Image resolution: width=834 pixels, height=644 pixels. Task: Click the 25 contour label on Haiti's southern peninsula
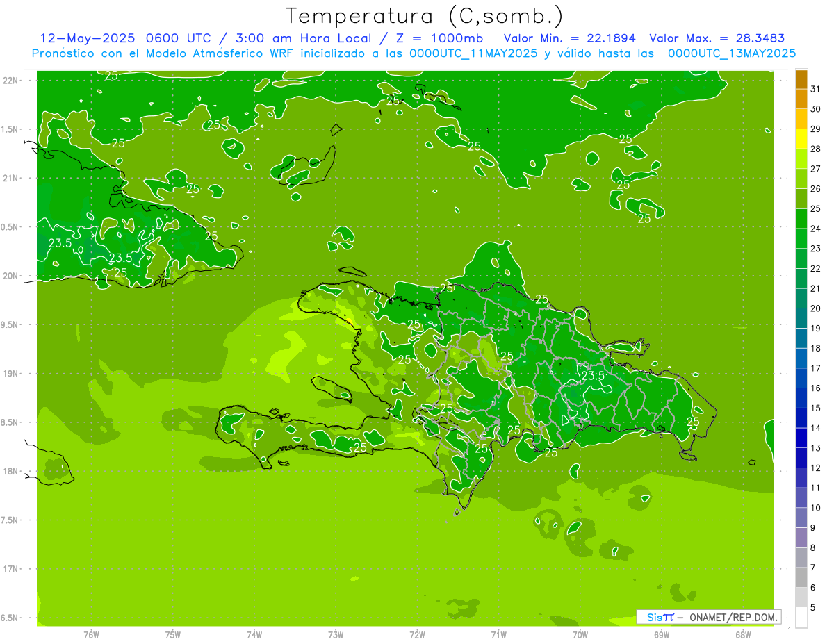click(360, 447)
